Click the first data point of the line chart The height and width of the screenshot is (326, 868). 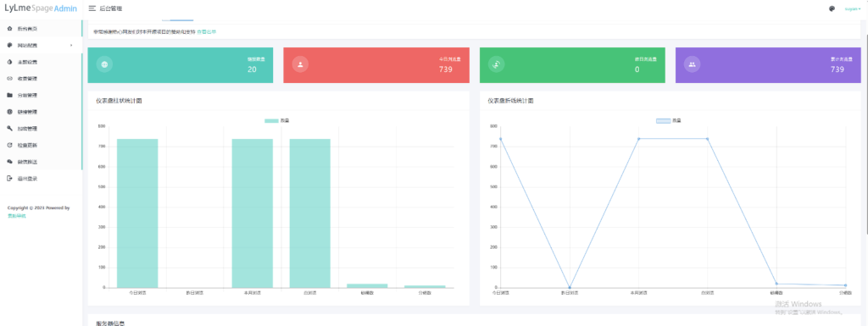[500, 139]
